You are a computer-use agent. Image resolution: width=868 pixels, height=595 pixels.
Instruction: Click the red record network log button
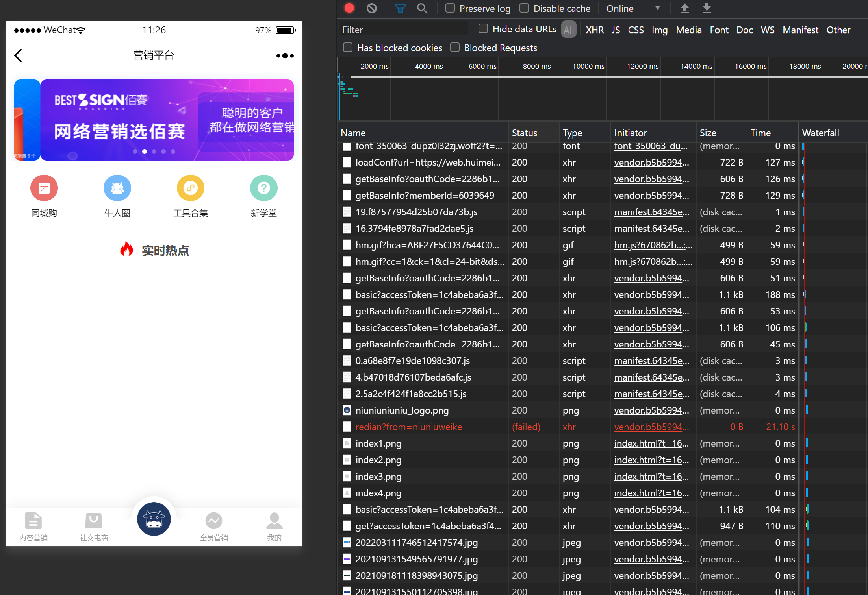[349, 8]
